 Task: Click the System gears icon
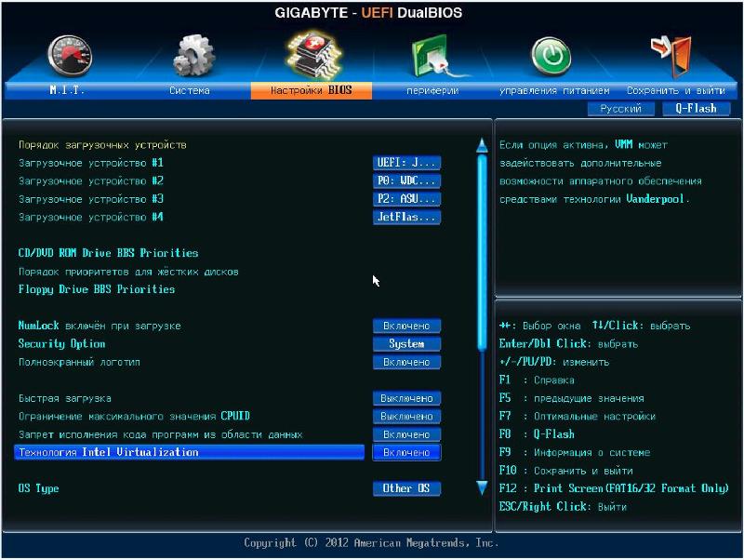[193, 56]
